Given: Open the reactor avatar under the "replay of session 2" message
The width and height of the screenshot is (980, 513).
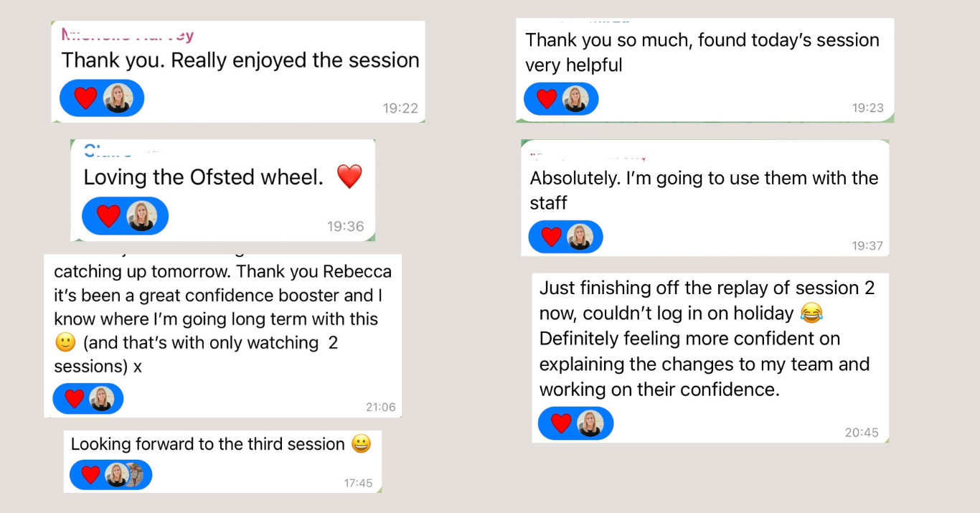Looking at the screenshot, I should (x=590, y=423).
